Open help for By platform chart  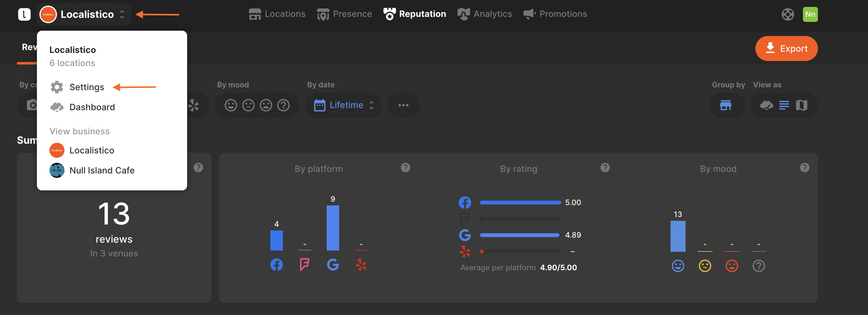[405, 167]
